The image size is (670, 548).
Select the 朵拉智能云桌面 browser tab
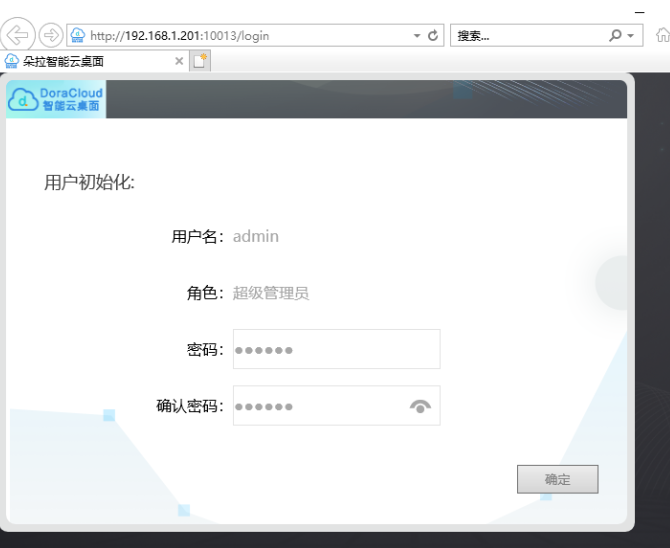85,61
